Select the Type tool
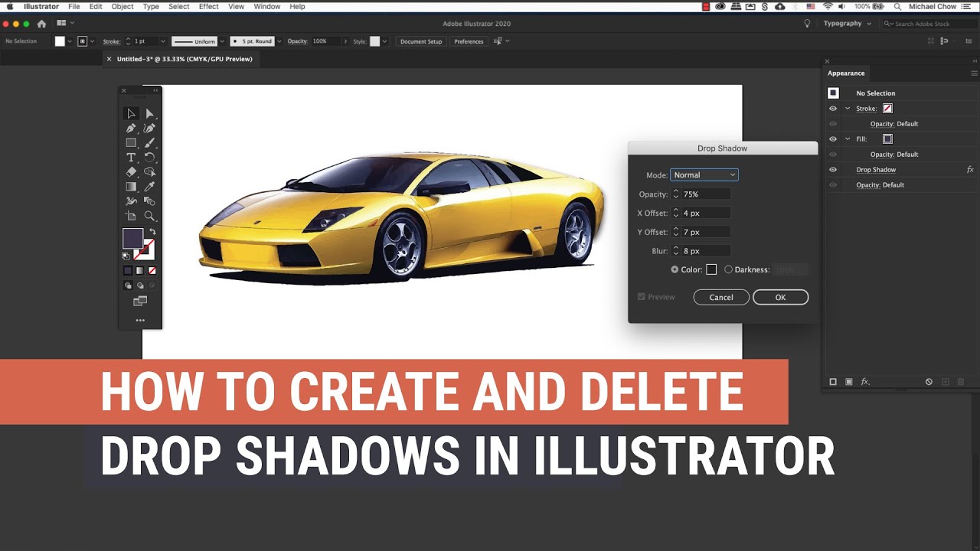This screenshot has width=980, height=551. tap(131, 157)
